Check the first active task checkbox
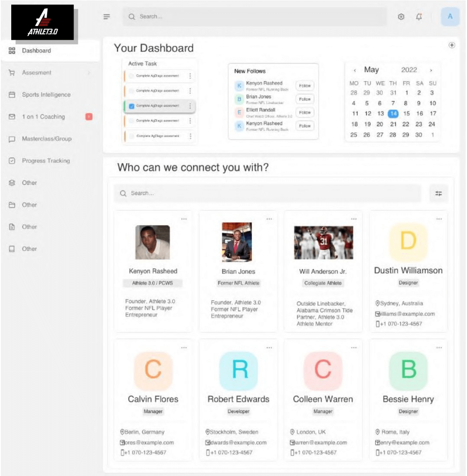The height and width of the screenshot is (476, 467). pyautogui.click(x=131, y=76)
